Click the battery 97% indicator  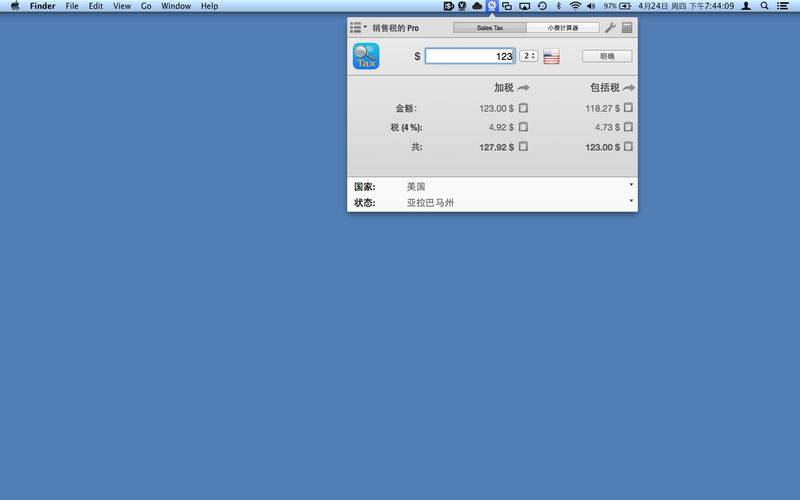617,6
